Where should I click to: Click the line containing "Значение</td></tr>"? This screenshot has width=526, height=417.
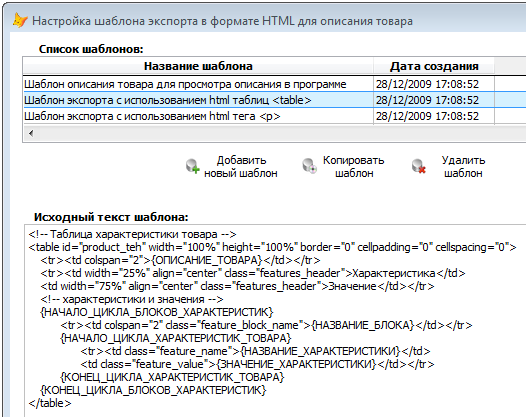[238, 286]
